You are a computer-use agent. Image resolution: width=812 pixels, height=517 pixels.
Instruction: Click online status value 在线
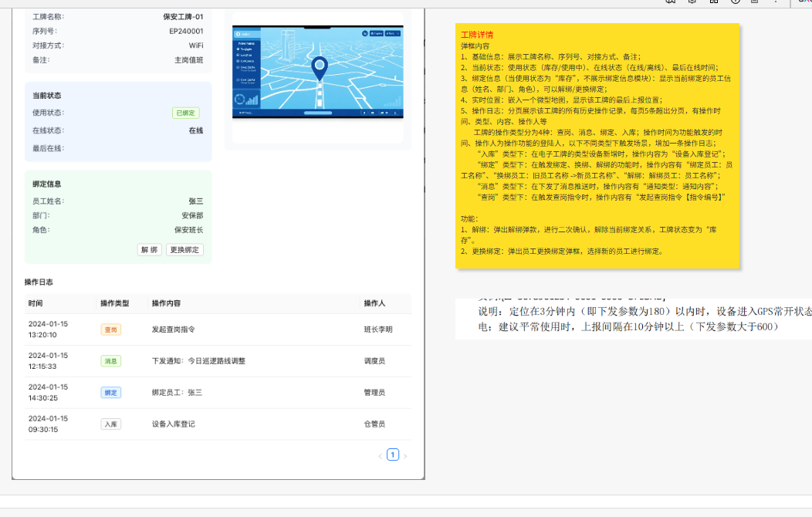196,130
